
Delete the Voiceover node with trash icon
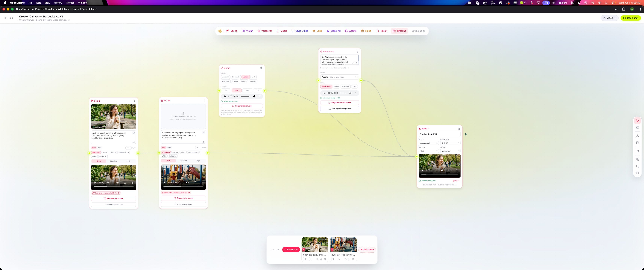[358, 52]
